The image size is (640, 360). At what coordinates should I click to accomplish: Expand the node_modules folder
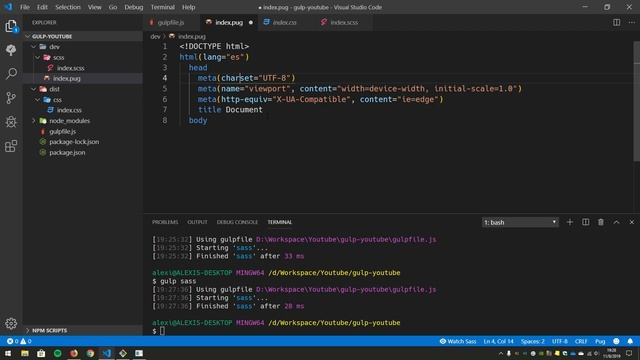34,121
